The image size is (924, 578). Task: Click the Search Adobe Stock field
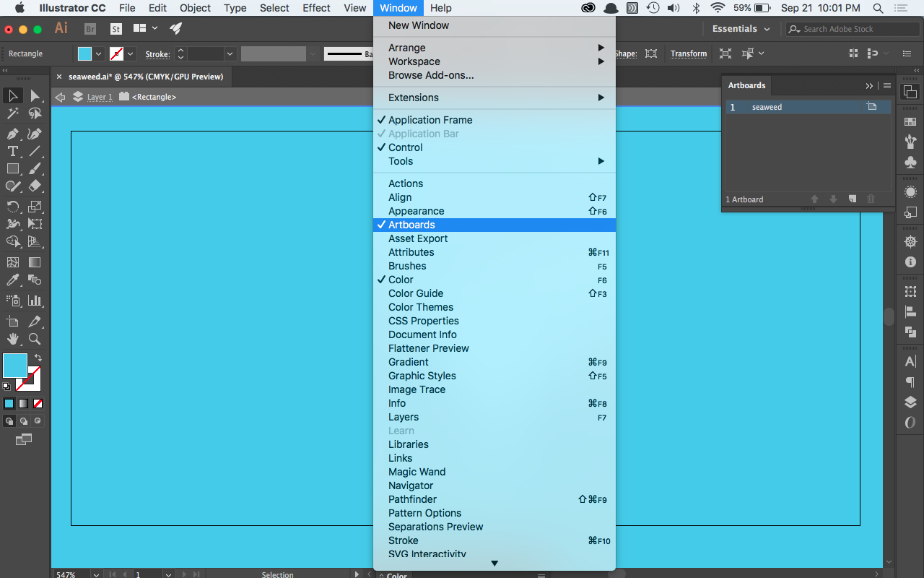click(x=858, y=29)
